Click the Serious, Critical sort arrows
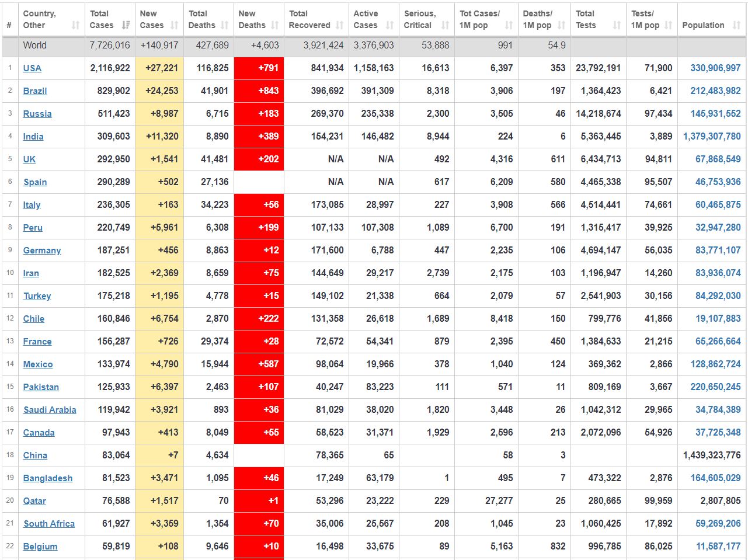 click(x=445, y=25)
